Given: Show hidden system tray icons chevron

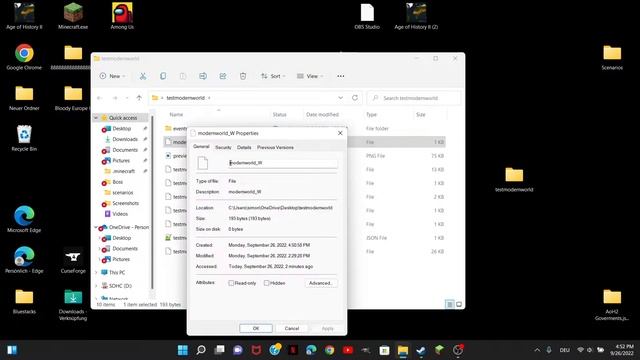Looking at the screenshot, I should point(537,350).
